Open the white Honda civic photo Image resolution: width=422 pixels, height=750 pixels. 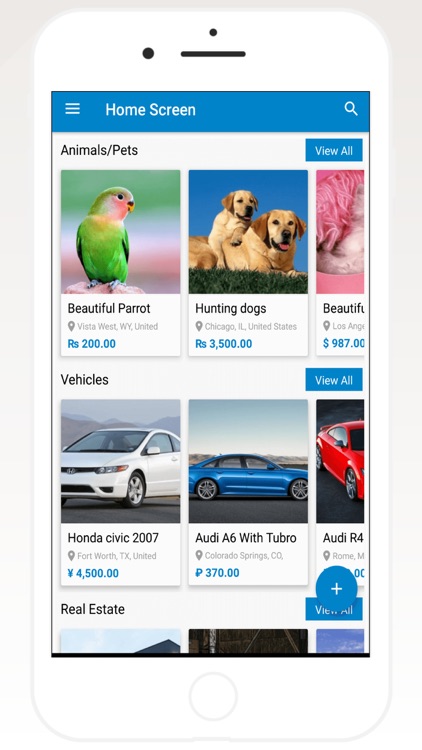coord(121,461)
